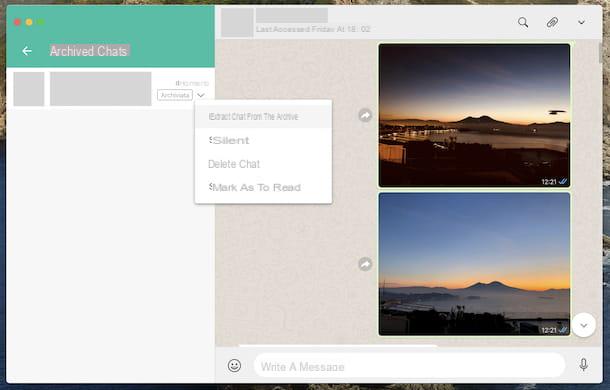Viewport: 610px width, 390px height.
Task: Click the Archived Chats title
Action: tap(89, 51)
